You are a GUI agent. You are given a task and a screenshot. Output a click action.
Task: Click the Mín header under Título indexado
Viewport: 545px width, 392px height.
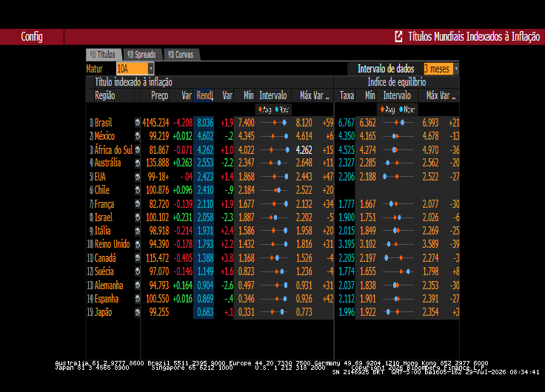coord(248,95)
